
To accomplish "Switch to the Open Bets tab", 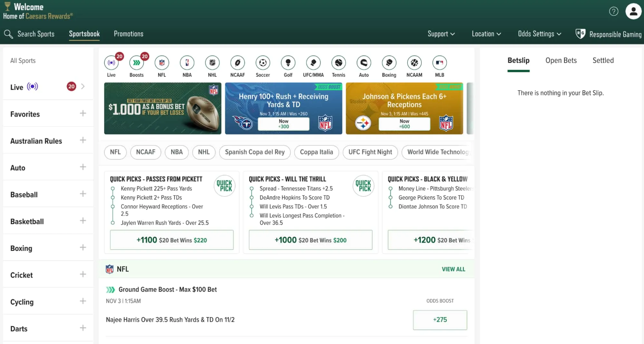I will 561,61.
